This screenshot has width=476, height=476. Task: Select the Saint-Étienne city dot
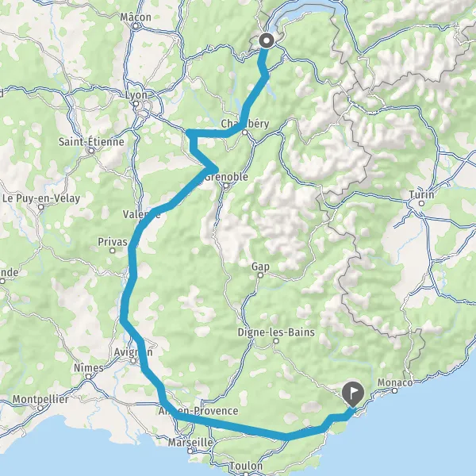pos(91,150)
